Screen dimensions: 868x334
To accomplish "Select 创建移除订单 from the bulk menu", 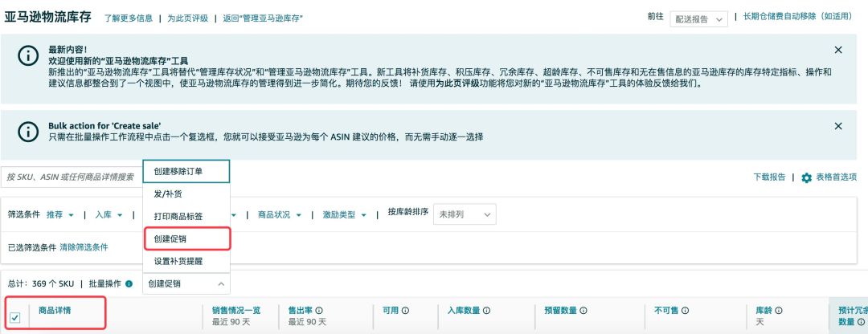I will tap(186, 172).
